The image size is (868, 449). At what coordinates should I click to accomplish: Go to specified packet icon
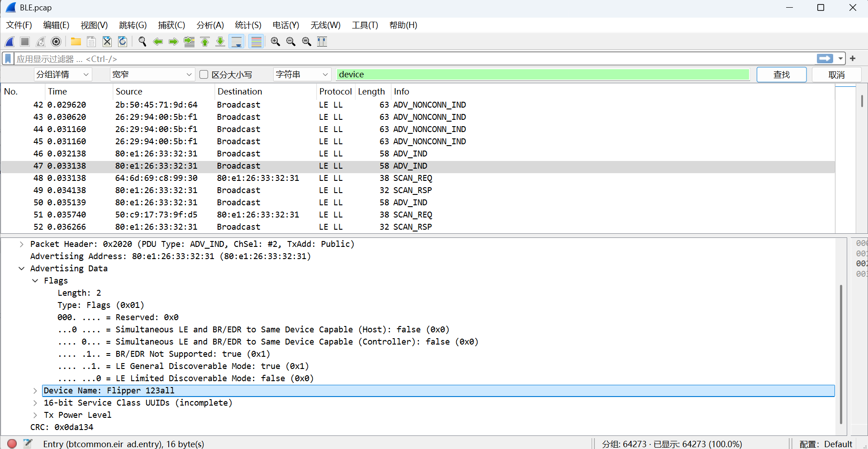(189, 42)
